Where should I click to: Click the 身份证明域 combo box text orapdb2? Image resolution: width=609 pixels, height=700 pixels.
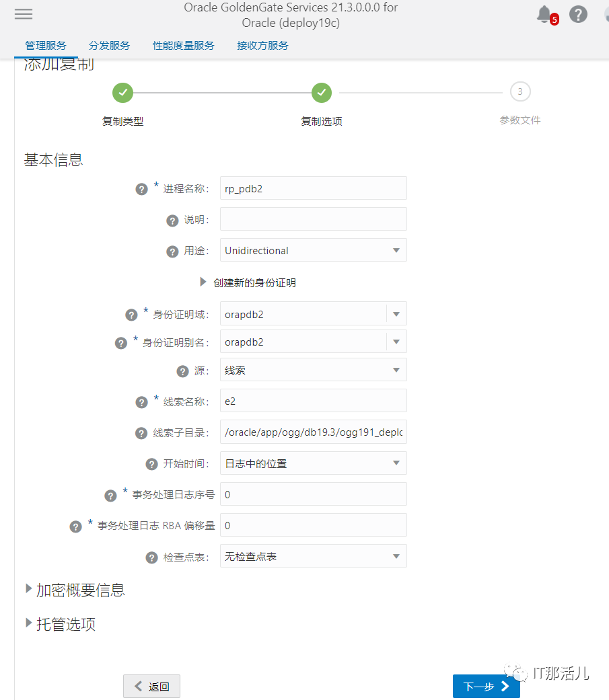point(244,314)
